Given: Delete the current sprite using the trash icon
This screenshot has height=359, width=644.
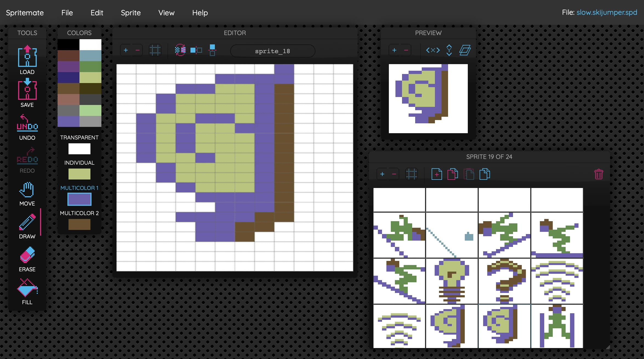Looking at the screenshot, I should pyautogui.click(x=599, y=174).
